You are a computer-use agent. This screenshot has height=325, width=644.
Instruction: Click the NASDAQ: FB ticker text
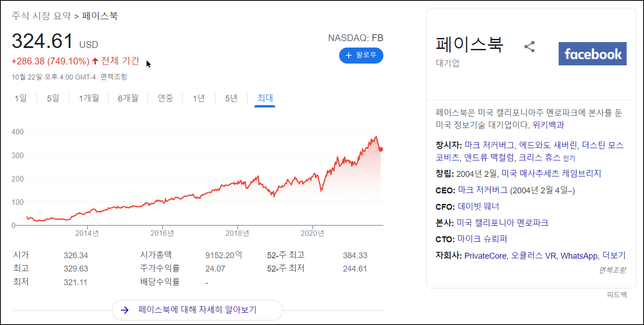[356, 37]
